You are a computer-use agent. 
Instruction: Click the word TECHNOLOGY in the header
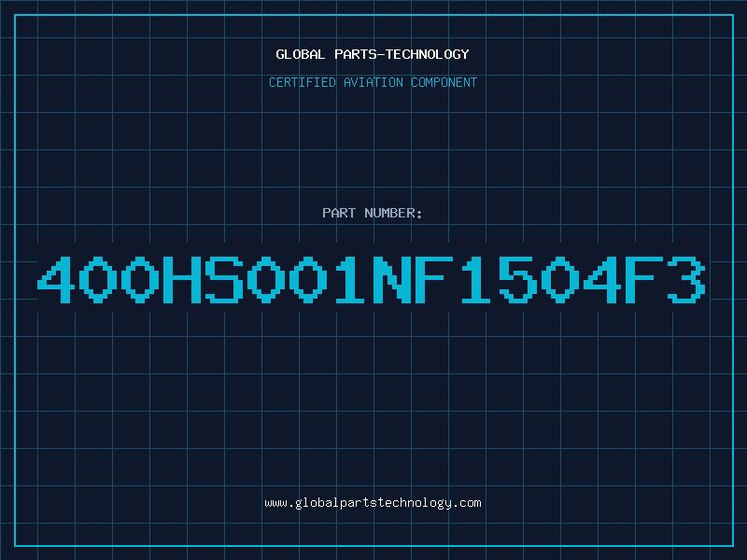tap(428, 54)
